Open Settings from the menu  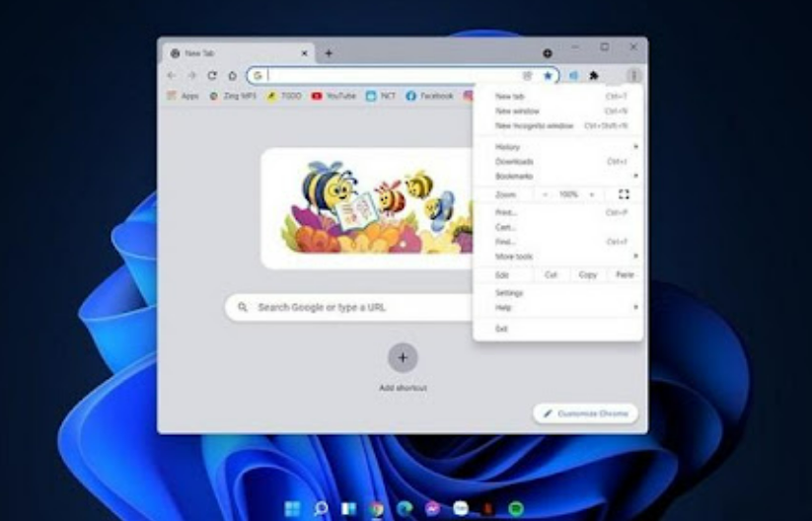pyautogui.click(x=558, y=293)
